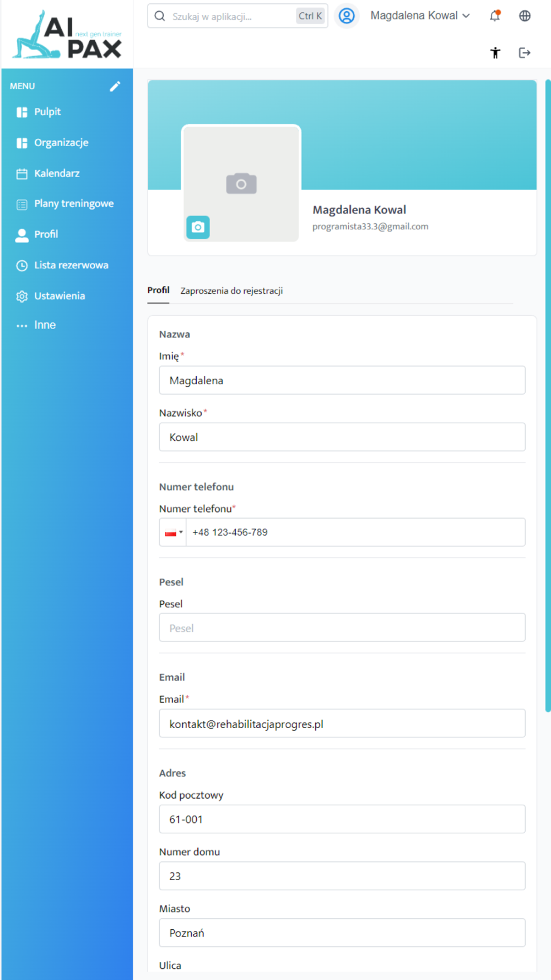Edit menu with the pencil icon
Image resolution: width=551 pixels, height=980 pixels.
pos(115,86)
